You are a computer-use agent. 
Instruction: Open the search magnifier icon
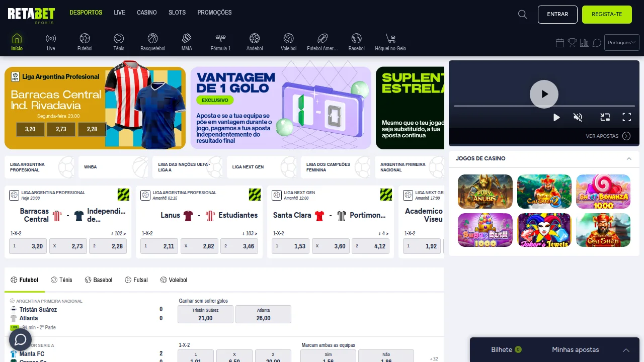[523, 15]
